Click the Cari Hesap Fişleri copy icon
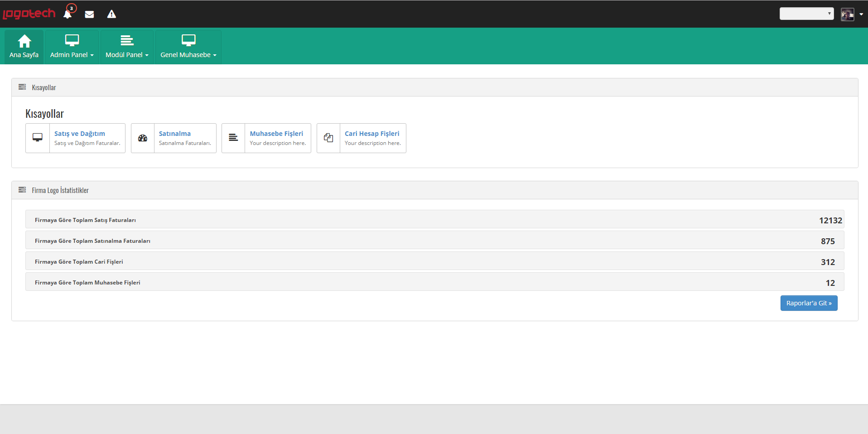The height and width of the screenshot is (434, 868). [x=328, y=138]
